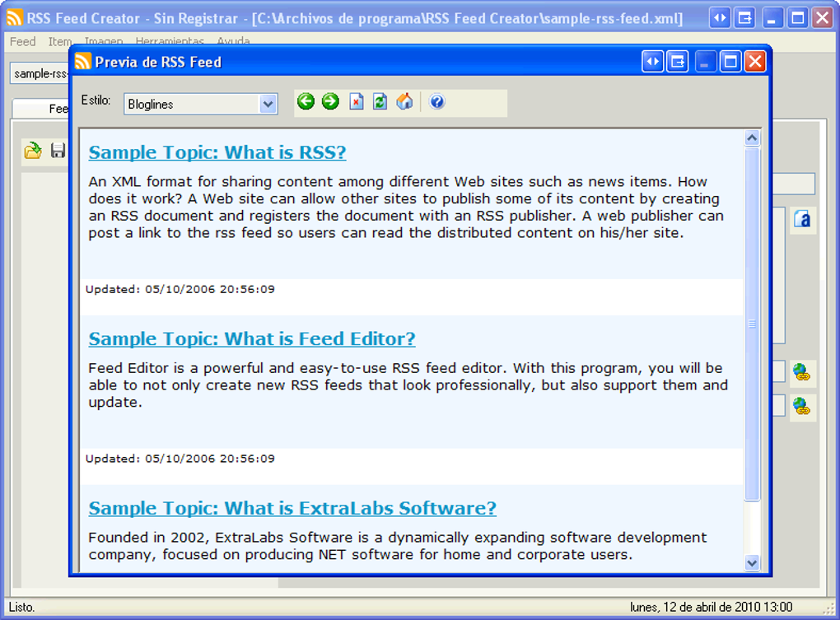Click the forward navigation arrow
Screen dimensions: 840x620
coord(329,101)
